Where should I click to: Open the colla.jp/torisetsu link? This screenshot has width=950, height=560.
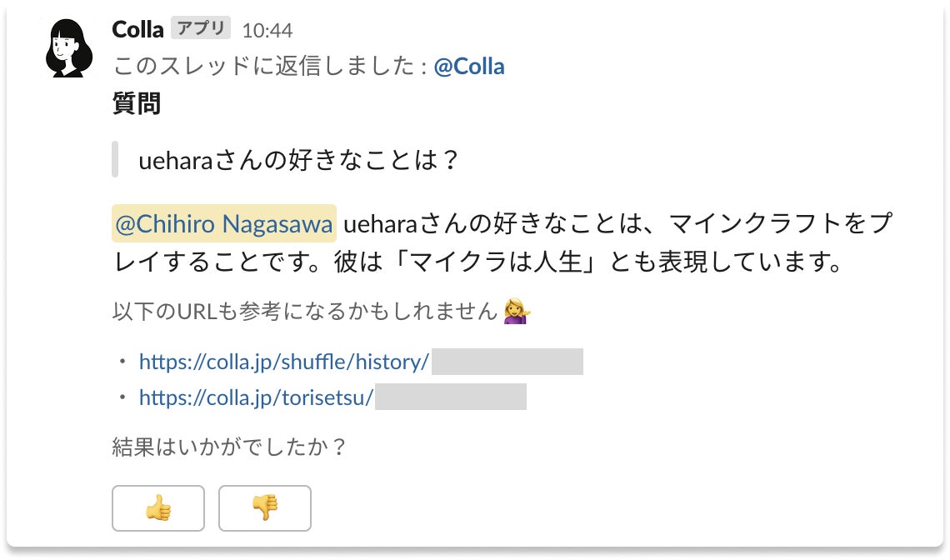[x=256, y=397]
